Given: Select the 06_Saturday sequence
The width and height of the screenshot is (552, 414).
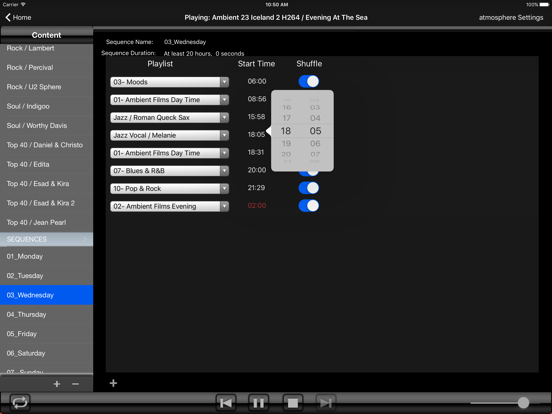Looking at the screenshot, I should coord(46,353).
